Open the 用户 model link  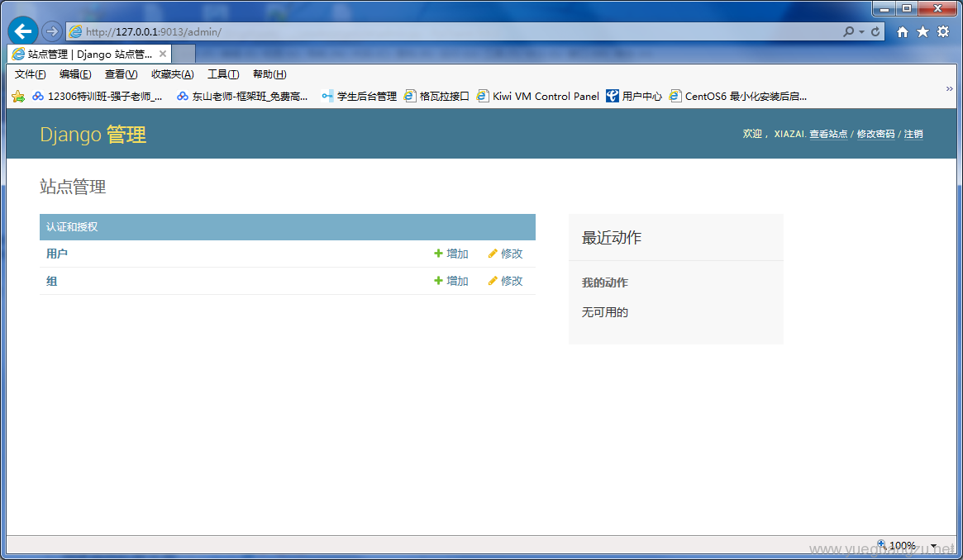pyautogui.click(x=57, y=254)
